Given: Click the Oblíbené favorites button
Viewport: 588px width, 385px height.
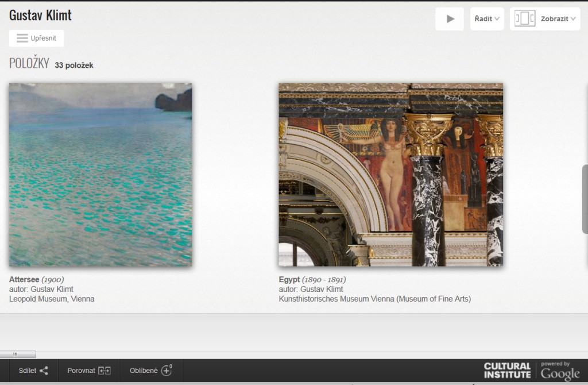Looking at the screenshot, I should [x=151, y=371].
